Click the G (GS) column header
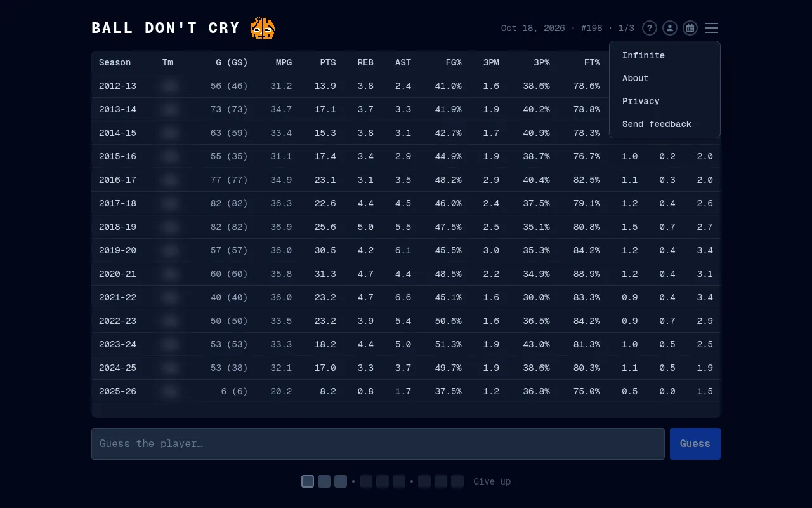 tap(232, 62)
